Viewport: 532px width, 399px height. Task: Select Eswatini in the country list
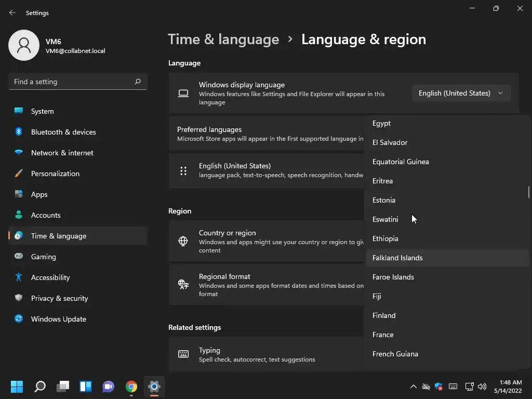pyautogui.click(x=447, y=220)
